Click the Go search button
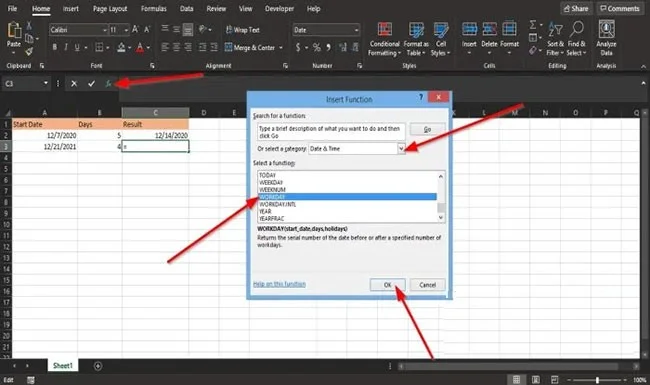The height and width of the screenshot is (385, 650). [427, 129]
